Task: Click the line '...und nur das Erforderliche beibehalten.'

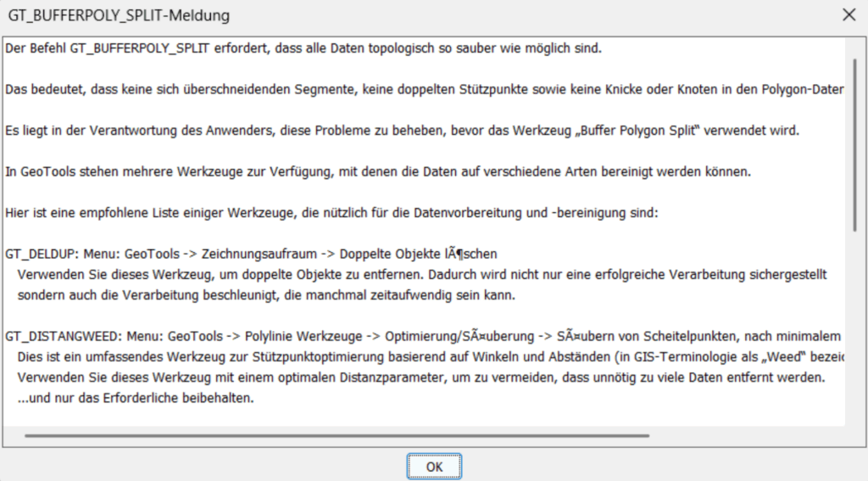Action: click(x=136, y=398)
